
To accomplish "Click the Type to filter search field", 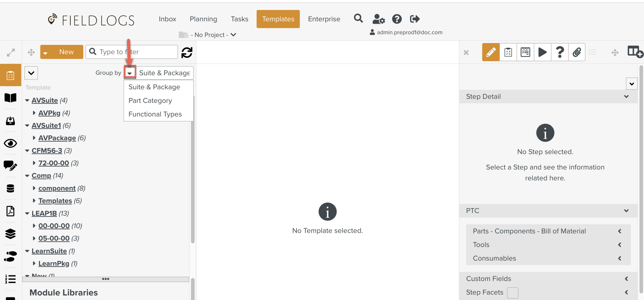I will pos(137,52).
